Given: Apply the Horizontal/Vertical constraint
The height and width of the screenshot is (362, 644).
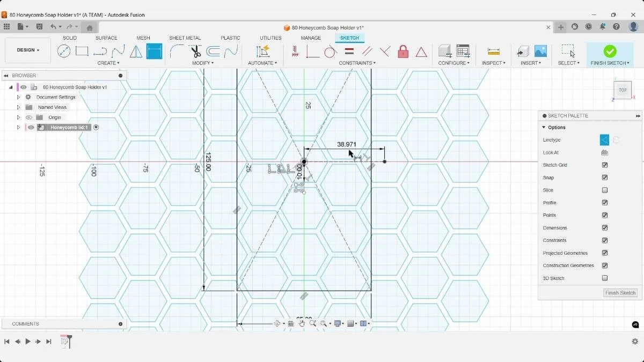Looking at the screenshot, I should 295,51.
